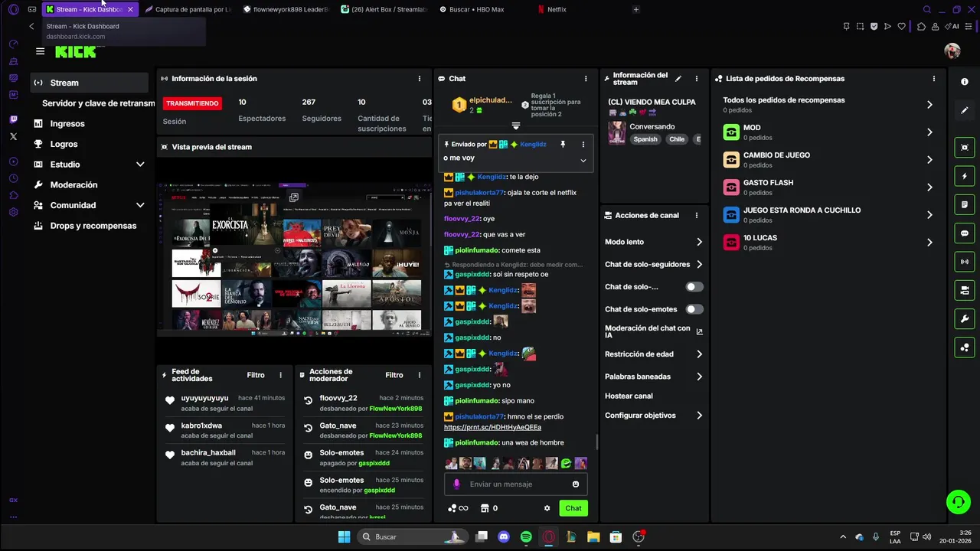This screenshot has height=551, width=980.
Task: Open Moderación del chat con IA external link
Action: 699,331
